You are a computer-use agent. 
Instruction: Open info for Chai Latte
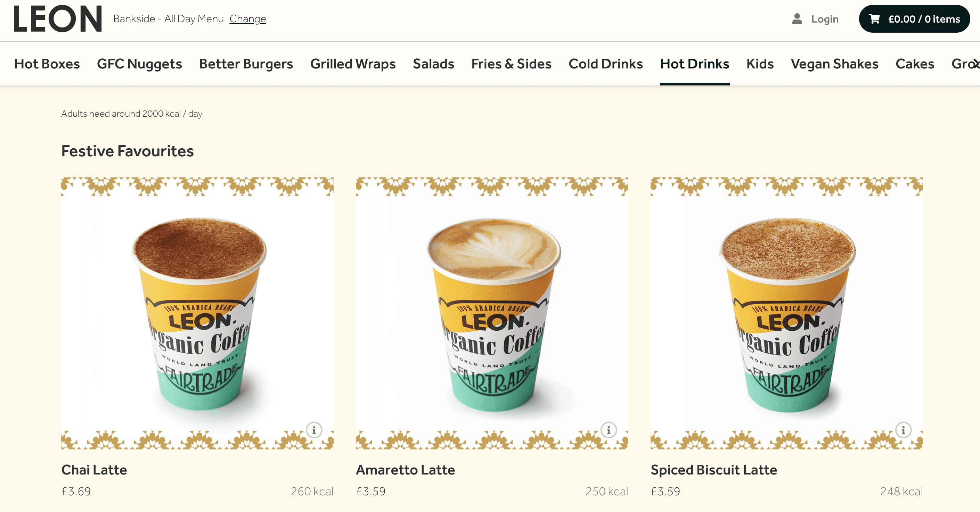314,430
